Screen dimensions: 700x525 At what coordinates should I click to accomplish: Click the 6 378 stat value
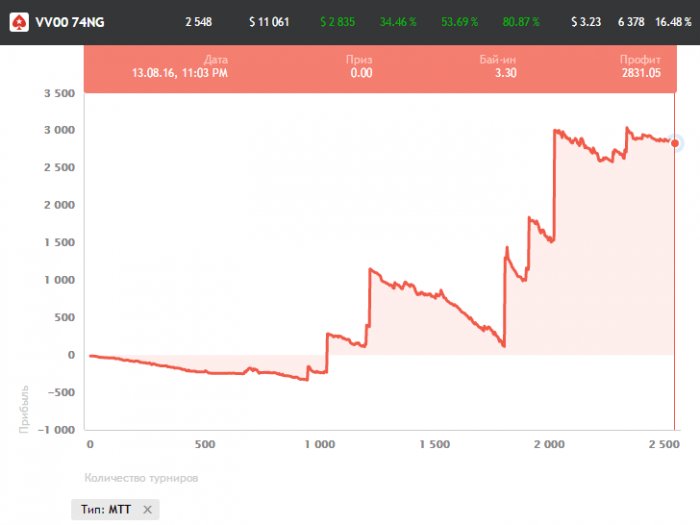point(631,22)
